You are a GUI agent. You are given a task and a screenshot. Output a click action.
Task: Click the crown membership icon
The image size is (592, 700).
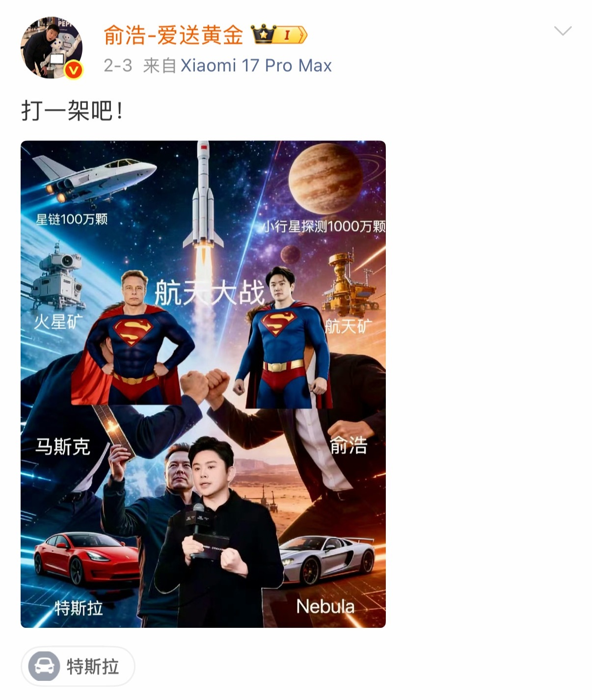point(263,34)
